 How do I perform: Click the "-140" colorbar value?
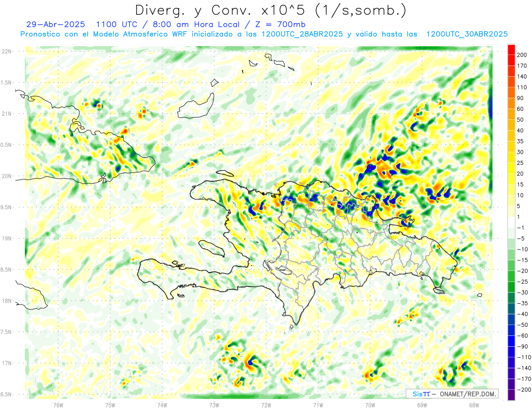(x=524, y=368)
